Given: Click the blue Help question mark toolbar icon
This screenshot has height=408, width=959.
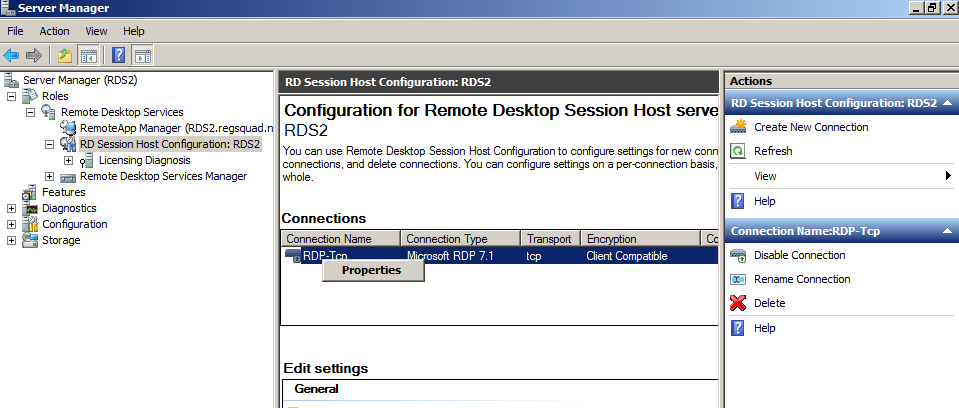Looking at the screenshot, I should point(118,56).
